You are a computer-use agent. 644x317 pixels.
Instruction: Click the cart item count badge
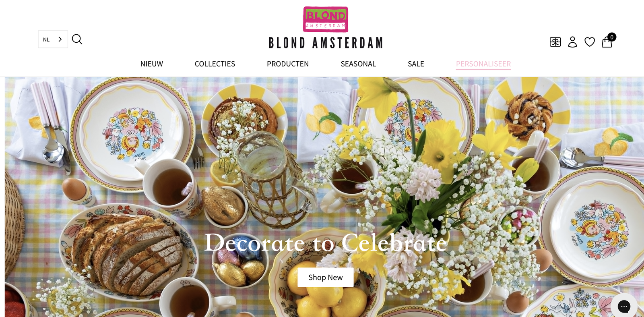(612, 37)
